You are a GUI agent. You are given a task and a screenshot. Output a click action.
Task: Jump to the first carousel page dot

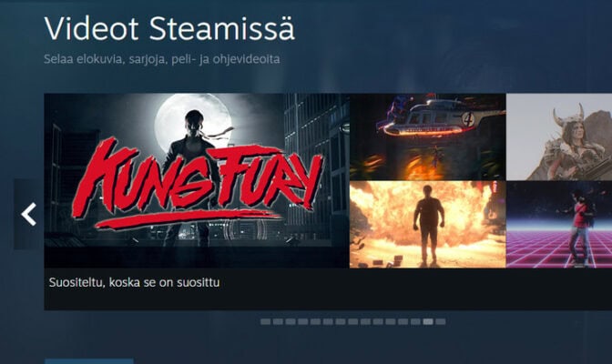click(x=265, y=321)
